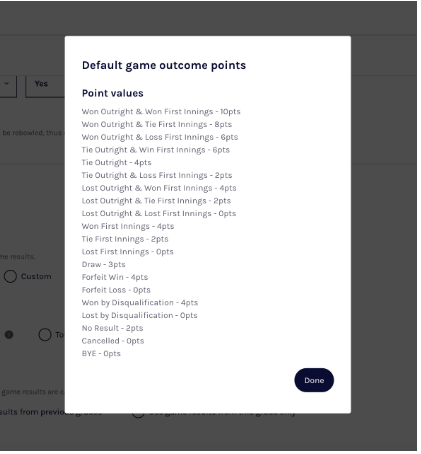Click the Forfeit Loss - 0pts line
The image size is (421, 454).
116,290
